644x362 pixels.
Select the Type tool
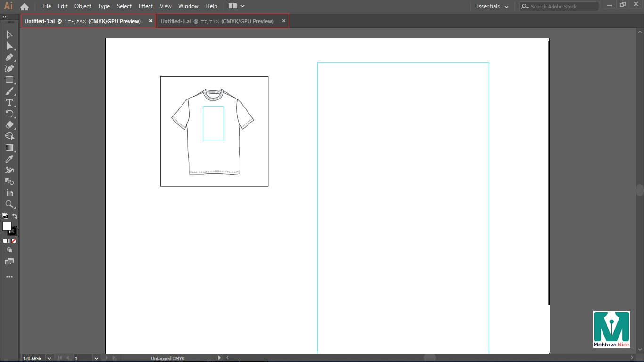point(9,103)
